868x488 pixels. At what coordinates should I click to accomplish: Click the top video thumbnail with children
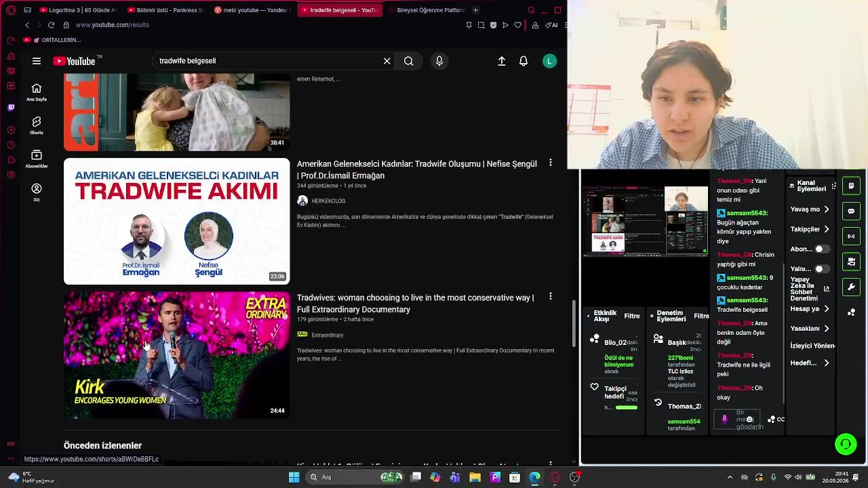tap(176, 112)
